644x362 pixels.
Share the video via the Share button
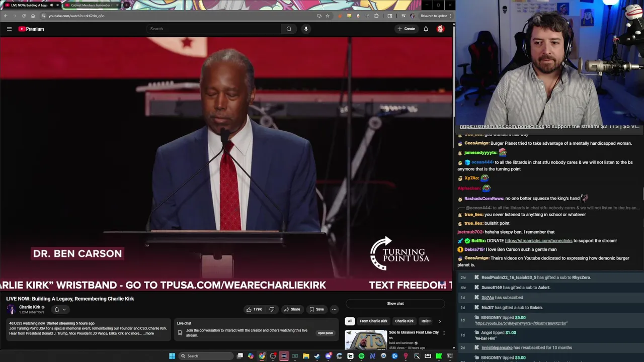click(291, 309)
